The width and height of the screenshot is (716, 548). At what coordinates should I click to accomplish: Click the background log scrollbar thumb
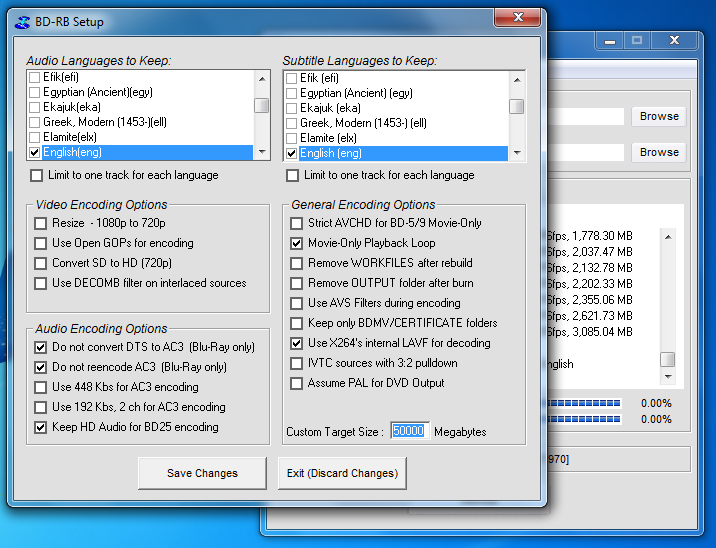click(x=668, y=359)
